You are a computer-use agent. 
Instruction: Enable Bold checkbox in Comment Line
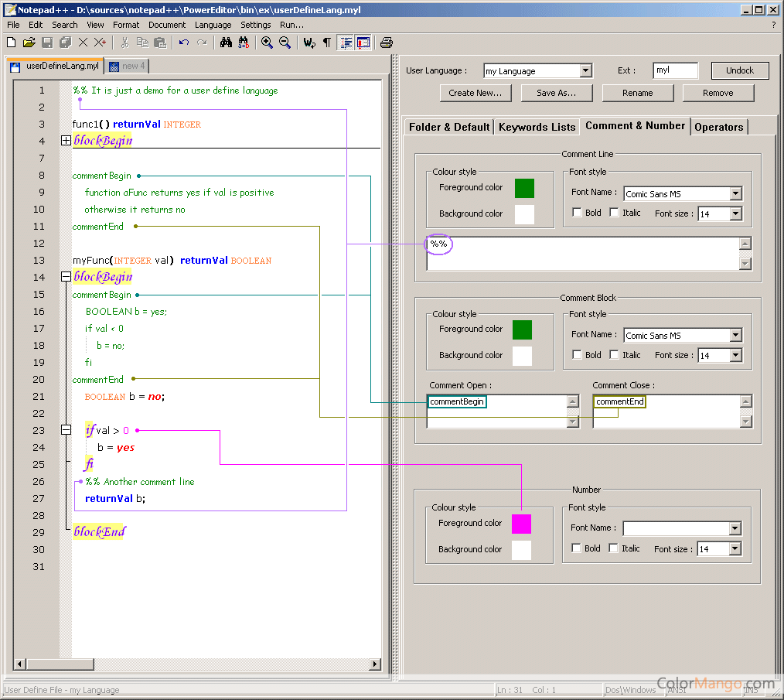(577, 213)
